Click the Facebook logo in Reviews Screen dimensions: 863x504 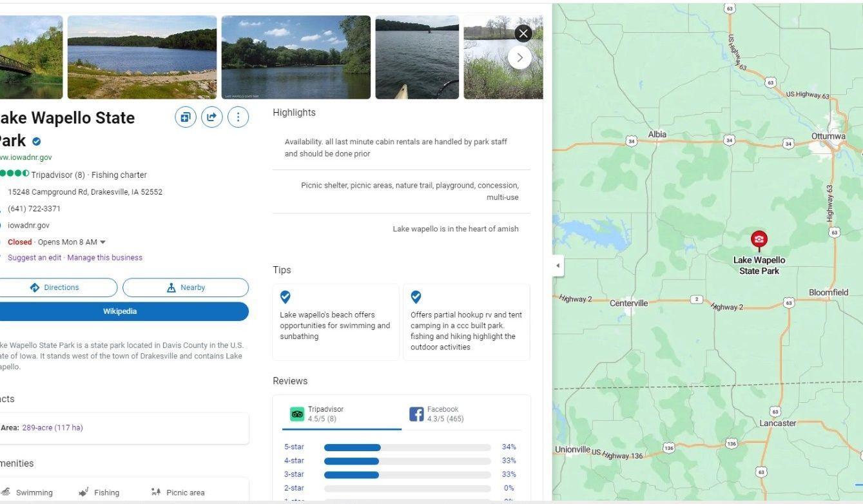click(x=416, y=414)
